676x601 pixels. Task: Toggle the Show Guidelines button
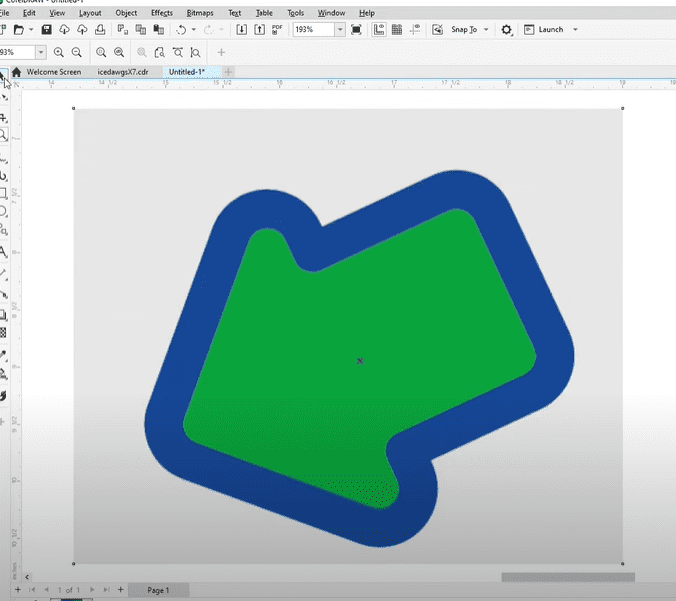click(413, 30)
